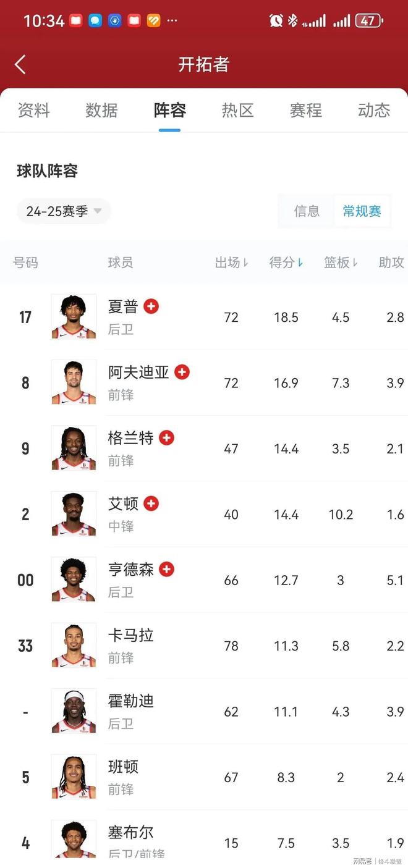408x868 pixels.
Task: Sort the roster by 出场 column
Action: click(x=231, y=263)
